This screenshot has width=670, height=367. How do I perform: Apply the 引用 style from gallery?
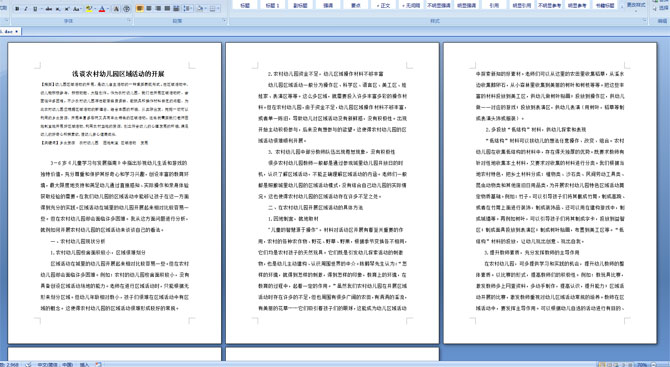(x=494, y=5)
